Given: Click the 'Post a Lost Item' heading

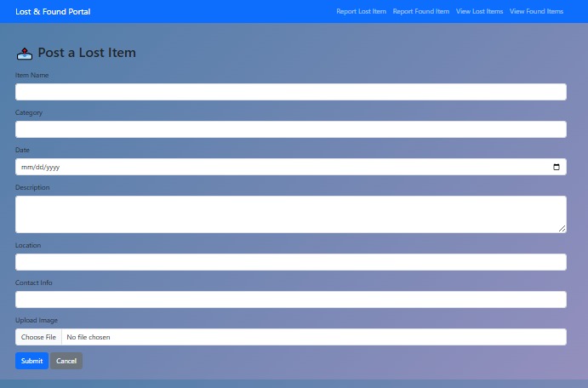Looking at the screenshot, I should (87, 53).
